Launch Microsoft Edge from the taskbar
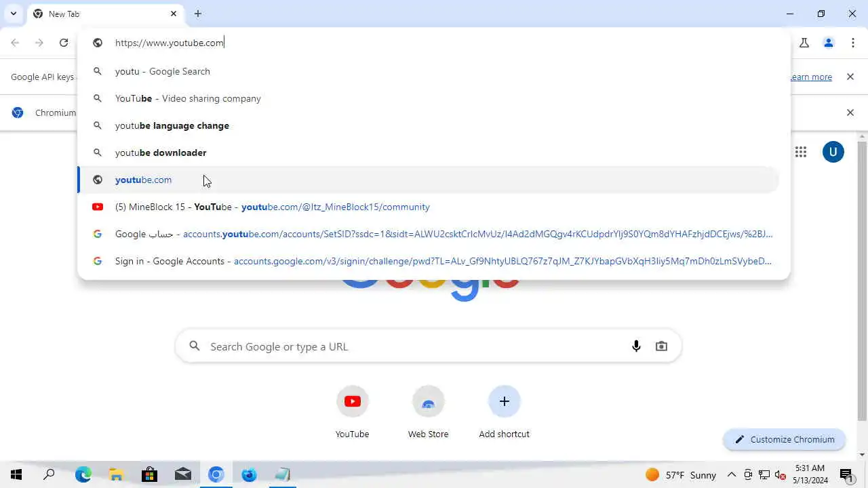868x488 pixels. 83,474
